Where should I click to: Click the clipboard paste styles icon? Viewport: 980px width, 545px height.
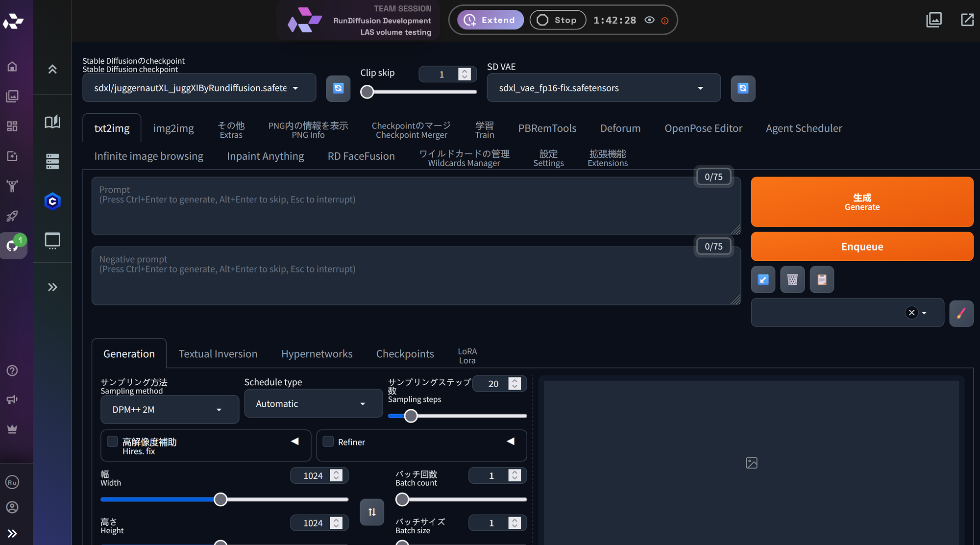pyautogui.click(x=822, y=279)
